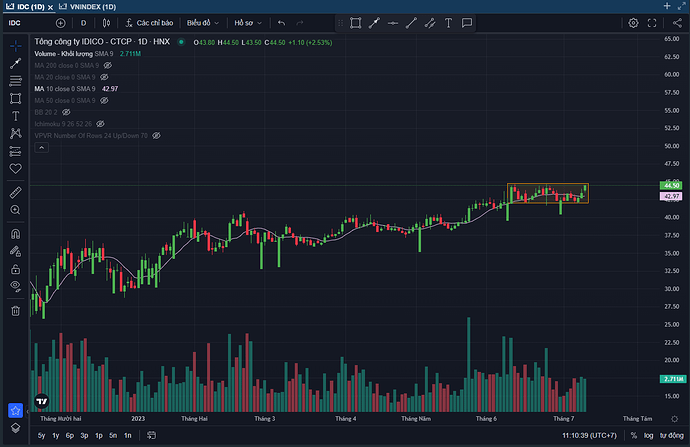The height and width of the screenshot is (447, 690).
Task: Select the text annotation tool in sidebar
Action: (15, 116)
